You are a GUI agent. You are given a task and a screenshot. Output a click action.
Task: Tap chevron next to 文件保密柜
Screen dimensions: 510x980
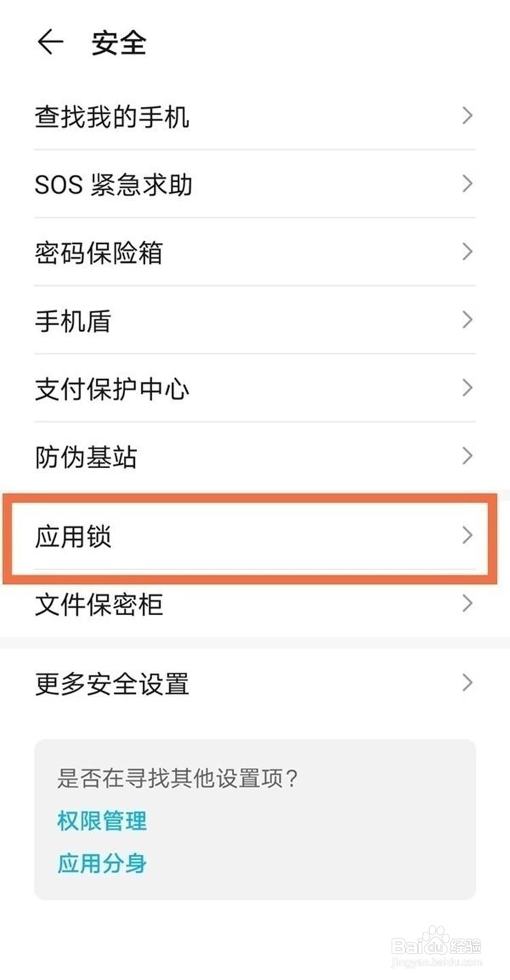467,604
